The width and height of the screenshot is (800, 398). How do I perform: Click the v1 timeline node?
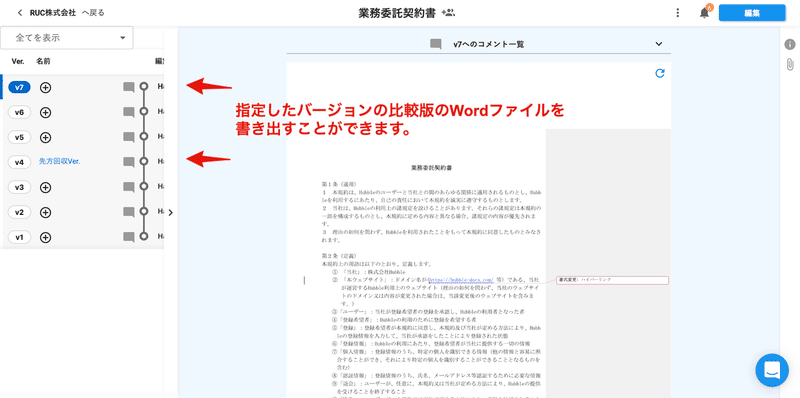point(144,236)
